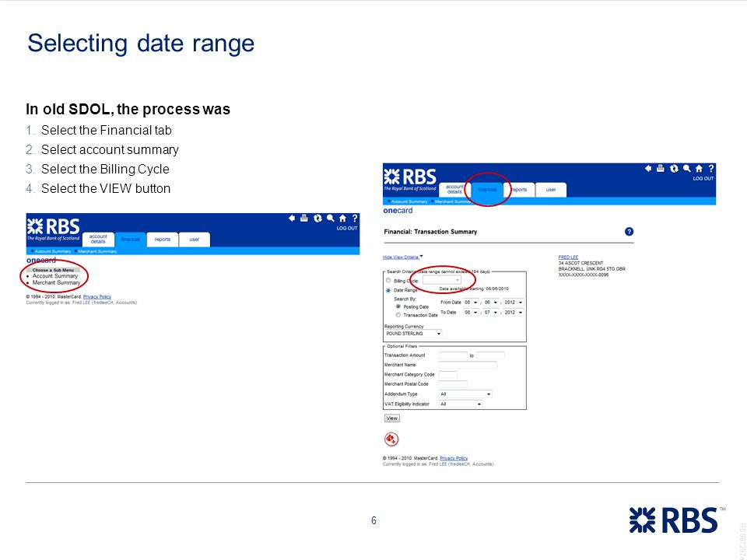
Task: Choose Posting Date search option
Action: (x=398, y=306)
